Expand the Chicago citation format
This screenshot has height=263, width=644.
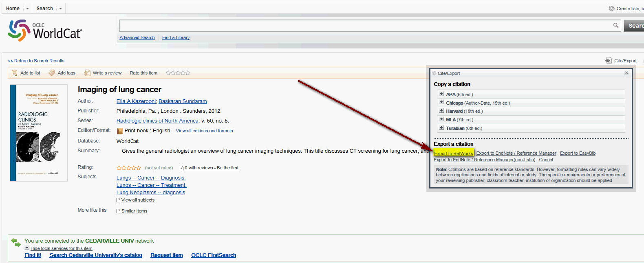[441, 103]
